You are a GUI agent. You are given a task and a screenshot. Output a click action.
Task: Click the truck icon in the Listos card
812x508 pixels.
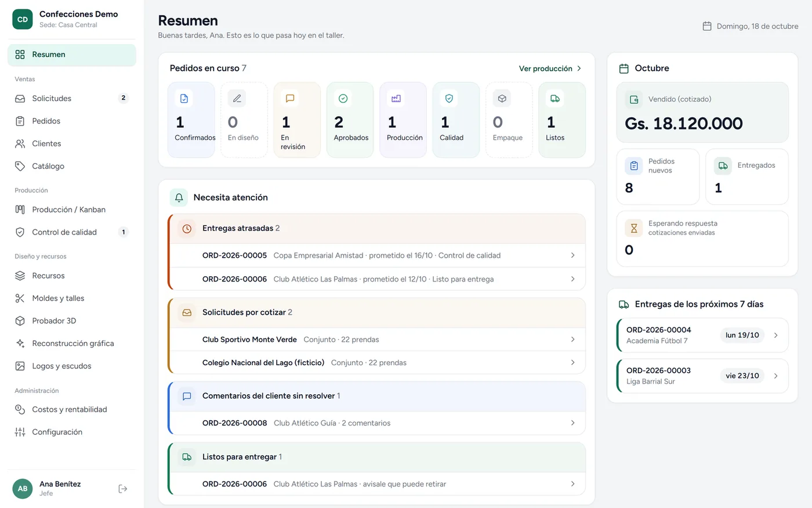click(x=555, y=99)
